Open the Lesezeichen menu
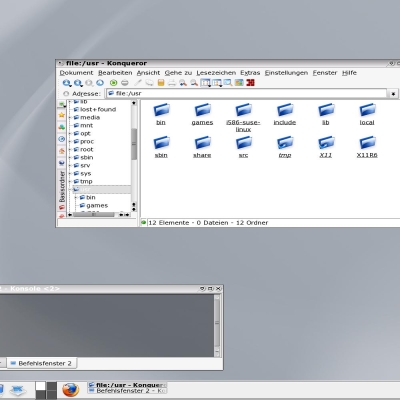400x400 pixels. tap(216, 73)
